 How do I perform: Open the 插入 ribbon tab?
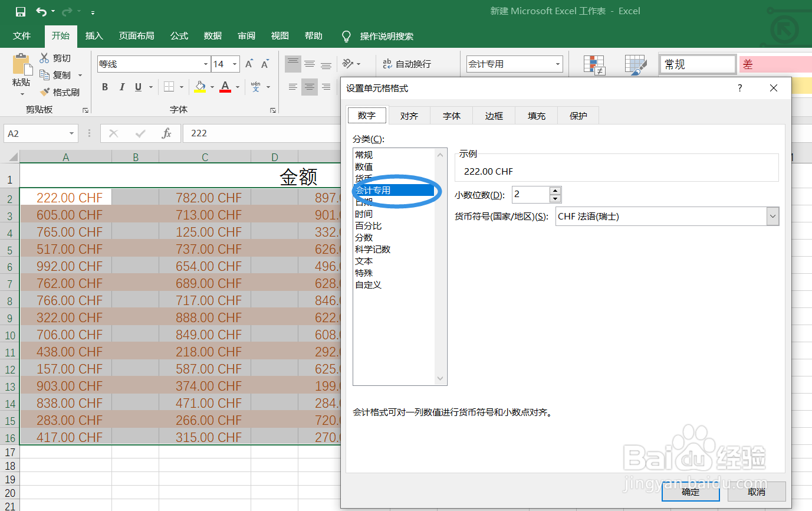coord(94,35)
